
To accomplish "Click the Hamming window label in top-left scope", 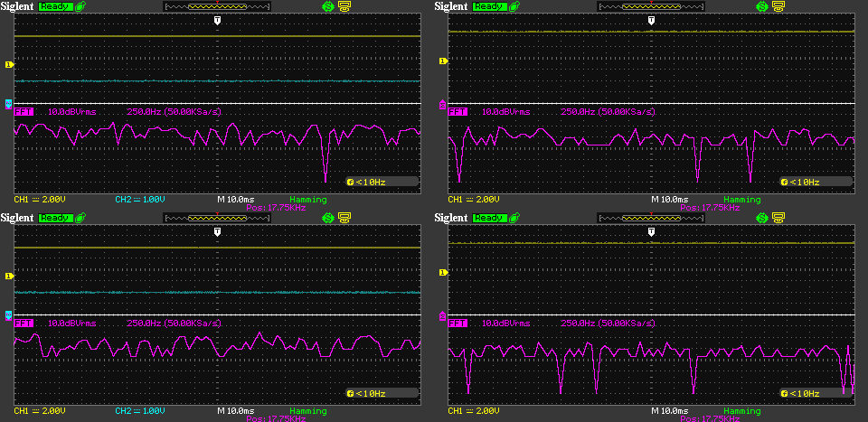I will click(x=309, y=199).
